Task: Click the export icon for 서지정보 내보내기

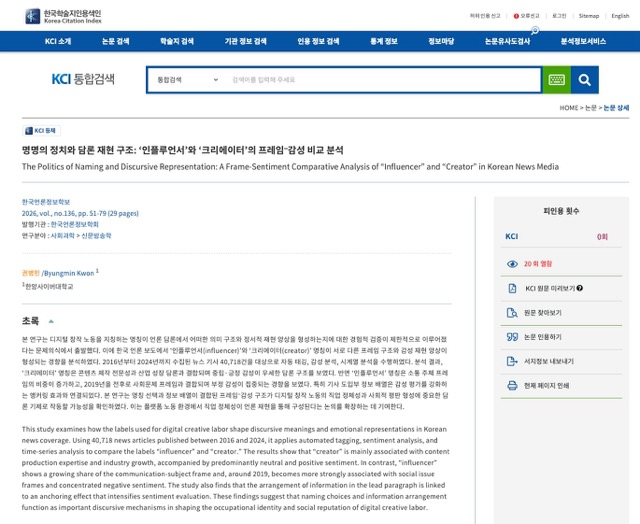Action: [512, 361]
